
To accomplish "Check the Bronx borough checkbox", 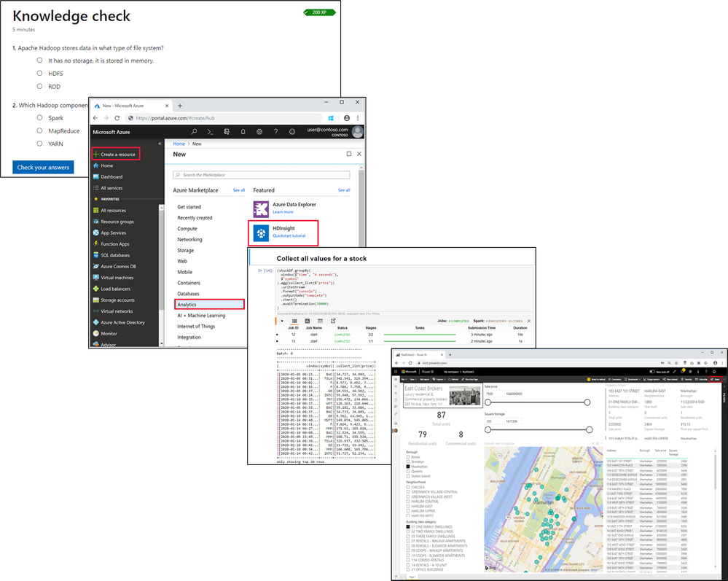I will (408, 457).
